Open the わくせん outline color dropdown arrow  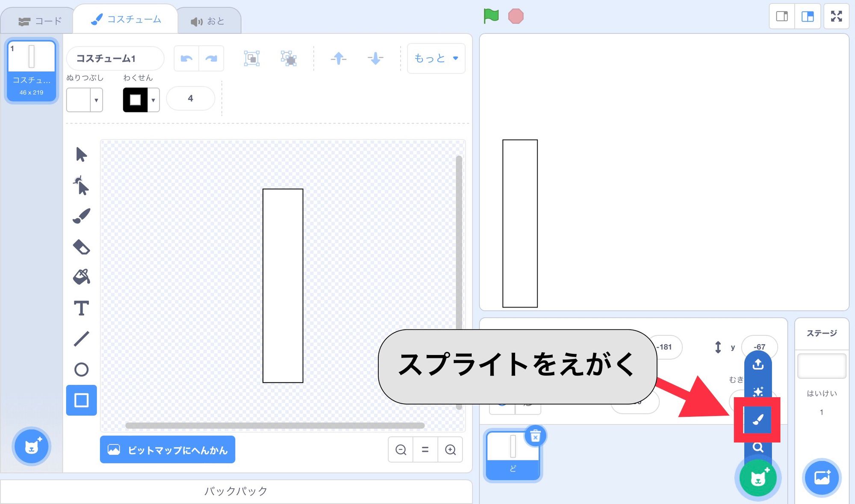153,100
